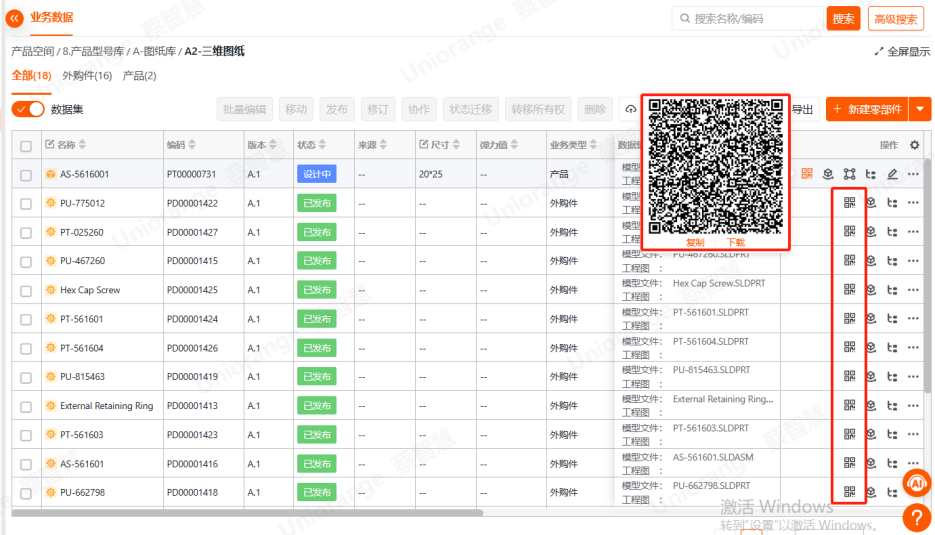Open structure tree for PU-467260
This screenshot has width=935, height=535.
coord(892,261)
